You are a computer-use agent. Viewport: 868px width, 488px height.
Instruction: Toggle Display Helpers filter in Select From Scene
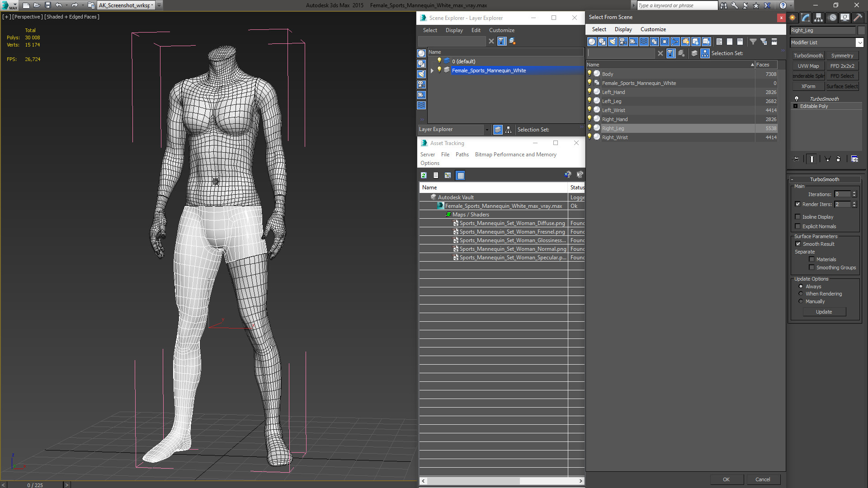point(633,42)
